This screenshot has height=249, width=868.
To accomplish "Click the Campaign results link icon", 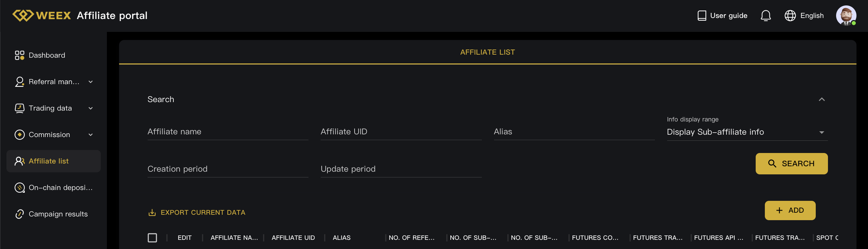I will pos(19,214).
